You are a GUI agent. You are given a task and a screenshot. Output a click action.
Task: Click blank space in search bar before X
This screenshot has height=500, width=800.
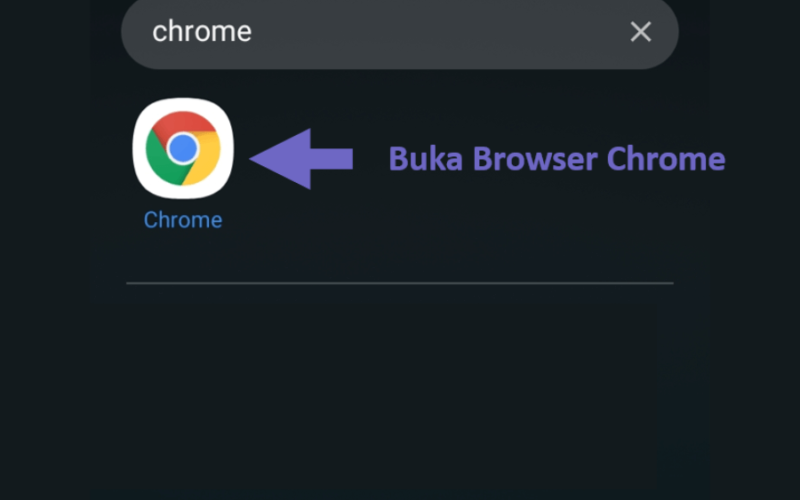439,32
